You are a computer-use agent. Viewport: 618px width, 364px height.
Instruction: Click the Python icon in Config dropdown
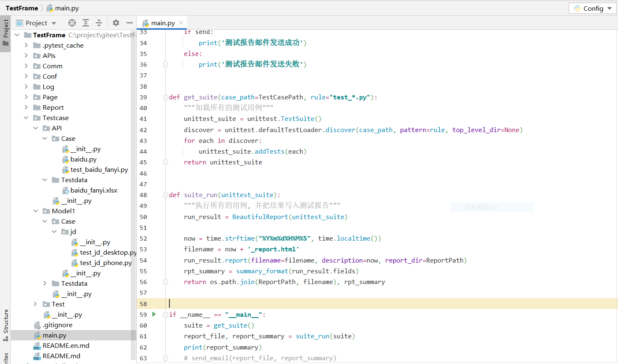coord(577,8)
